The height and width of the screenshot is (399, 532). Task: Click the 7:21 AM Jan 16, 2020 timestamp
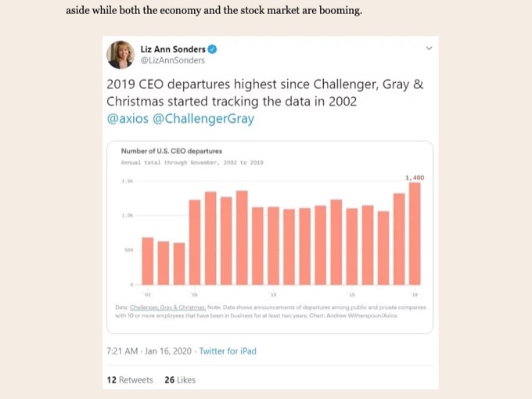149,350
